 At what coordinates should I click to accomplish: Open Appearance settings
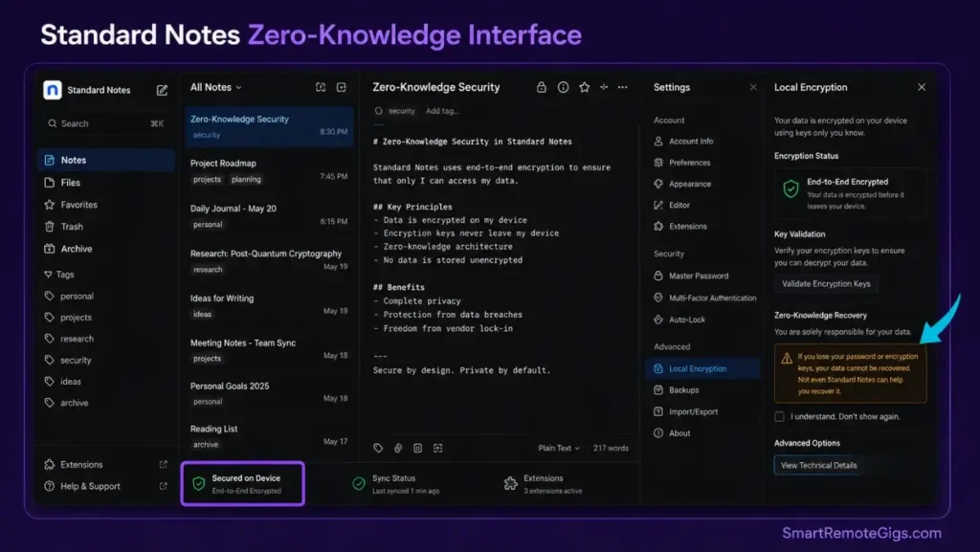(x=682, y=184)
